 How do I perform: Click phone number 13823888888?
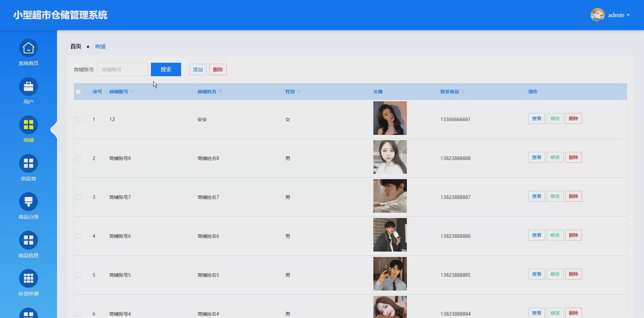(455, 158)
